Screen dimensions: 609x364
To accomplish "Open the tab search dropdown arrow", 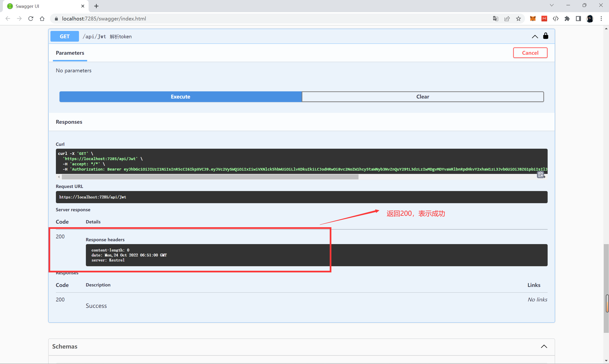I will coord(552,5).
